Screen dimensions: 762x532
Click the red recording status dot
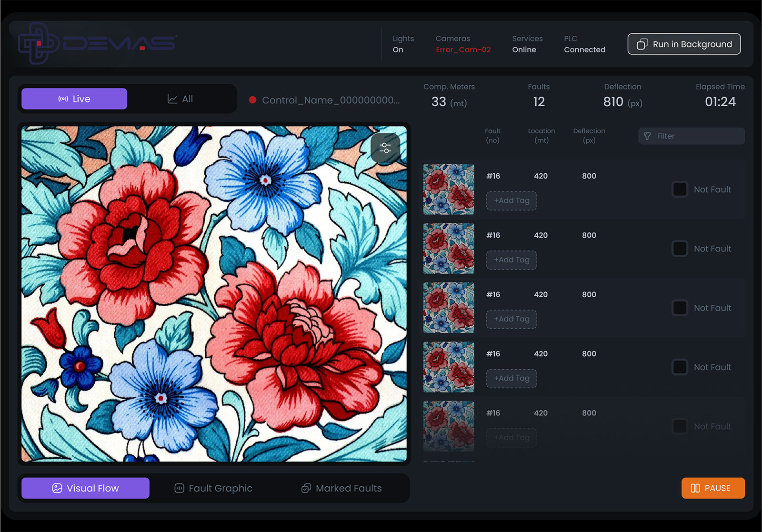pos(252,100)
